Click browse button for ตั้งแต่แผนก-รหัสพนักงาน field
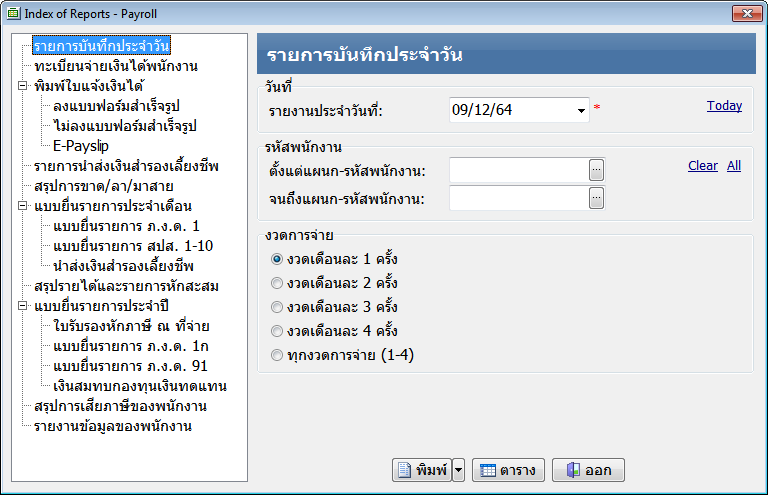The width and height of the screenshot is (768, 495). [597, 171]
